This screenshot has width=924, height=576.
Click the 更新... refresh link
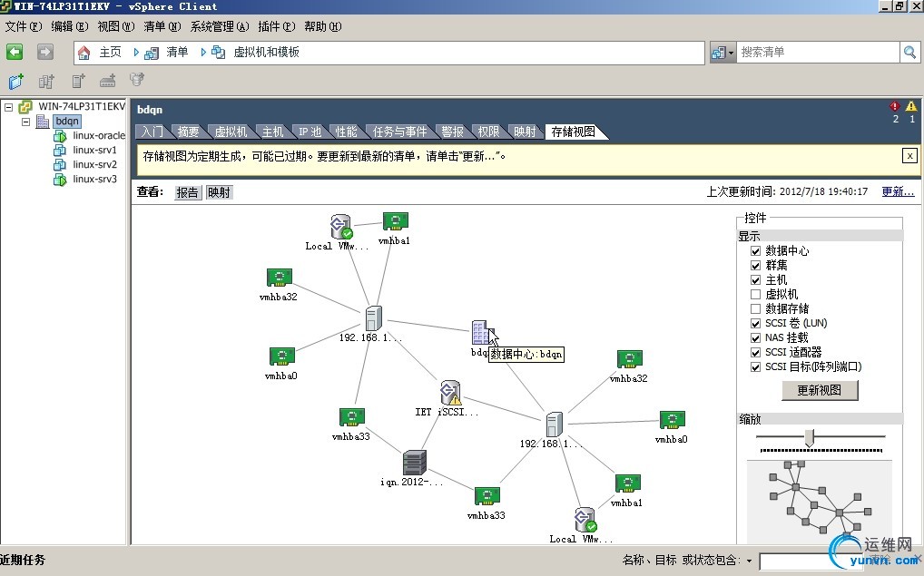pos(898,191)
